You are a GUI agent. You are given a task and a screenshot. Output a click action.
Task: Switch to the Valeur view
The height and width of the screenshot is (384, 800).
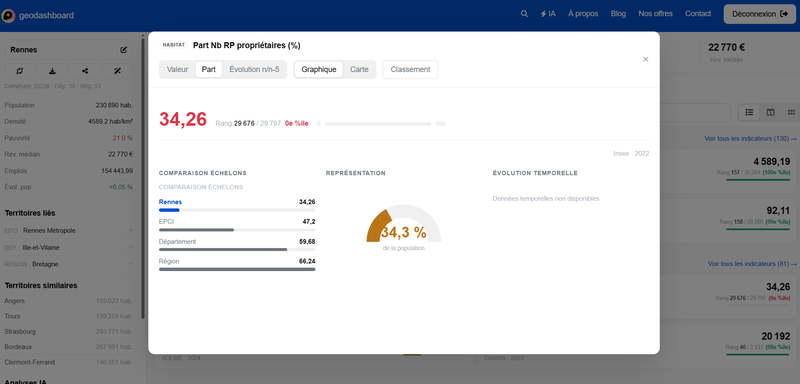pyautogui.click(x=178, y=69)
